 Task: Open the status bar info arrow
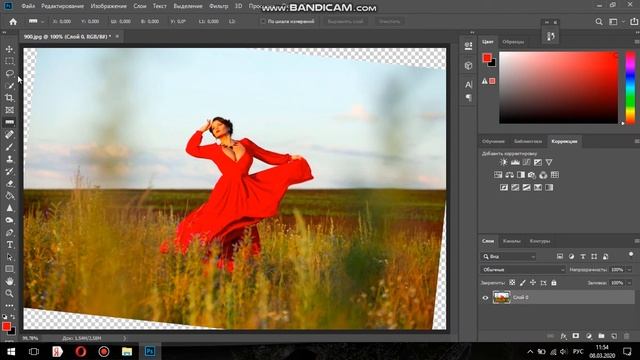(x=125, y=338)
